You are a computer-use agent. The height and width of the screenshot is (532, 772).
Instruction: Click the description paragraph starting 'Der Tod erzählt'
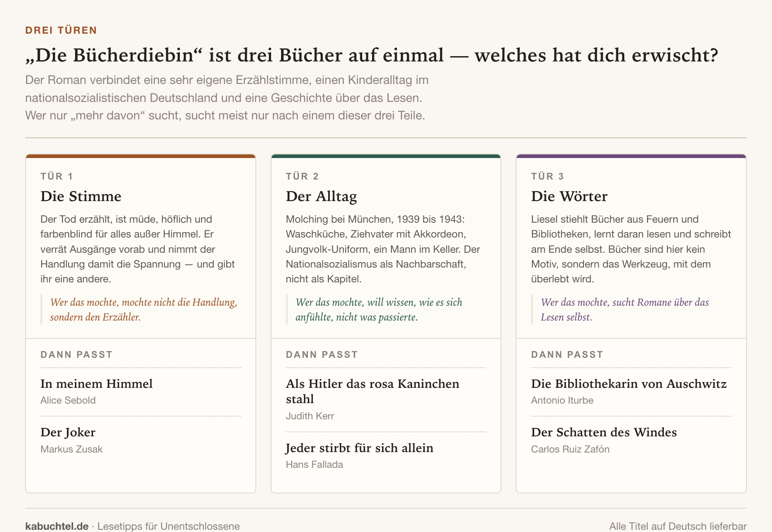click(138, 249)
